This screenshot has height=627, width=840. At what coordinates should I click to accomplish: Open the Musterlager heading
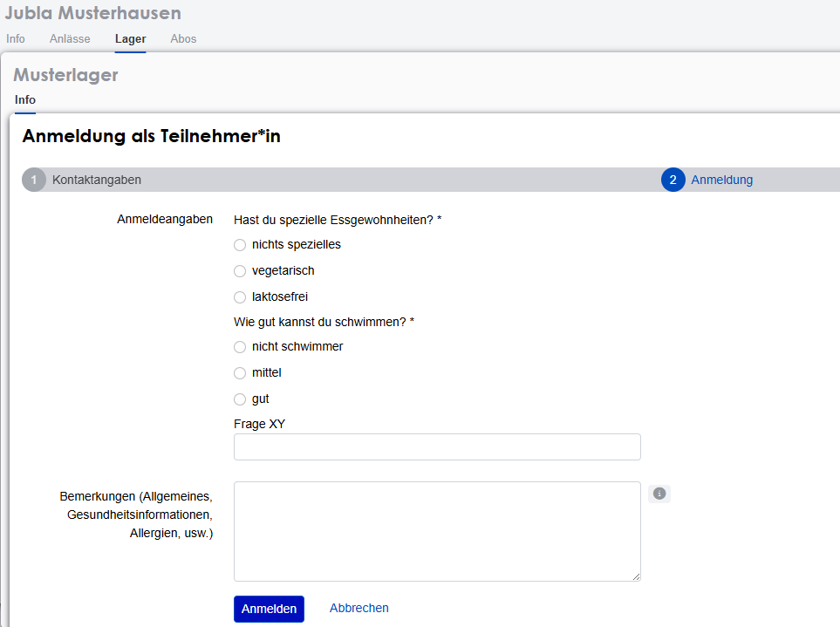click(x=66, y=75)
